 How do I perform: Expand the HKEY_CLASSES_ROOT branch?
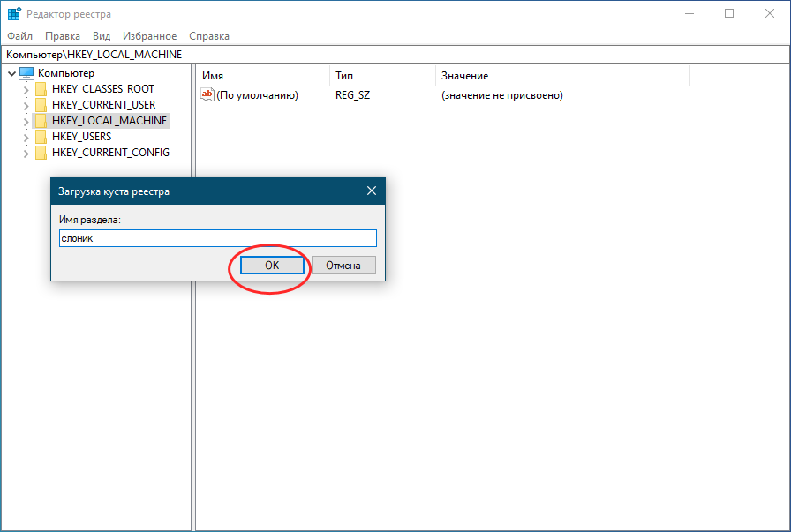(x=26, y=89)
